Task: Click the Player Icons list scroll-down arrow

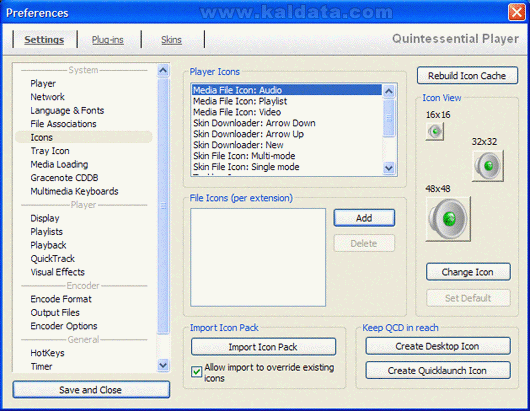Action: 389,168
